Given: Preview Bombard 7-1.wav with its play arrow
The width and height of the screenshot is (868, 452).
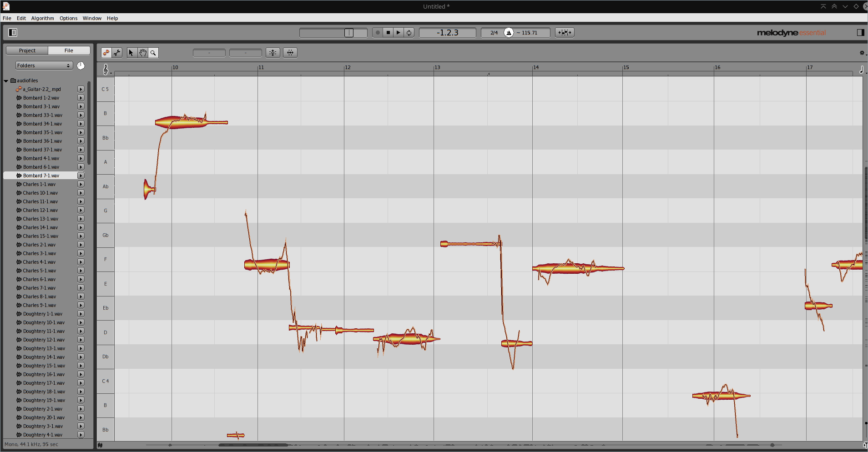Looking at the screenshot, I should pos(81,175).
